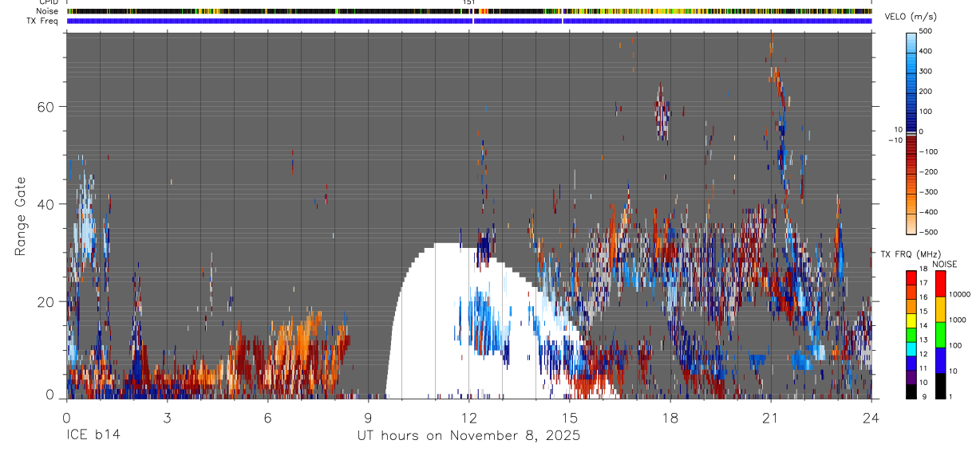
Task: Click the -100 label on the velocity scale
Action: 927,151
